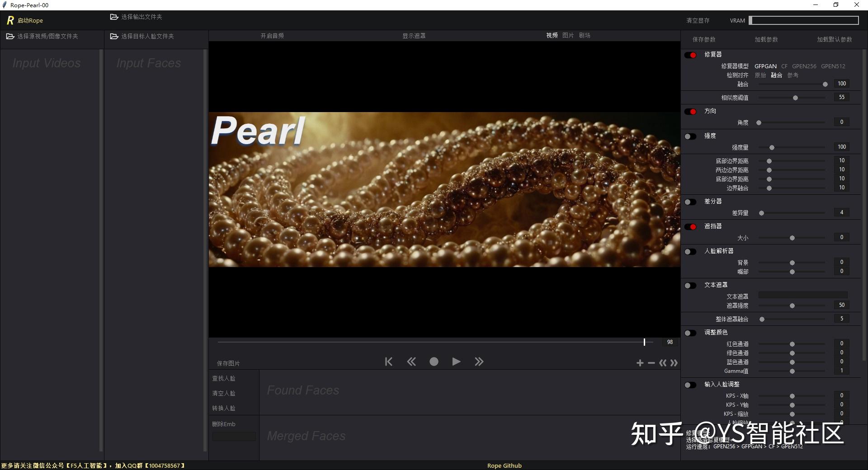The width and height of the screenshot is (868, 470).
Task: Switch to the 剧场 tab
Action: tap(584, 35)
